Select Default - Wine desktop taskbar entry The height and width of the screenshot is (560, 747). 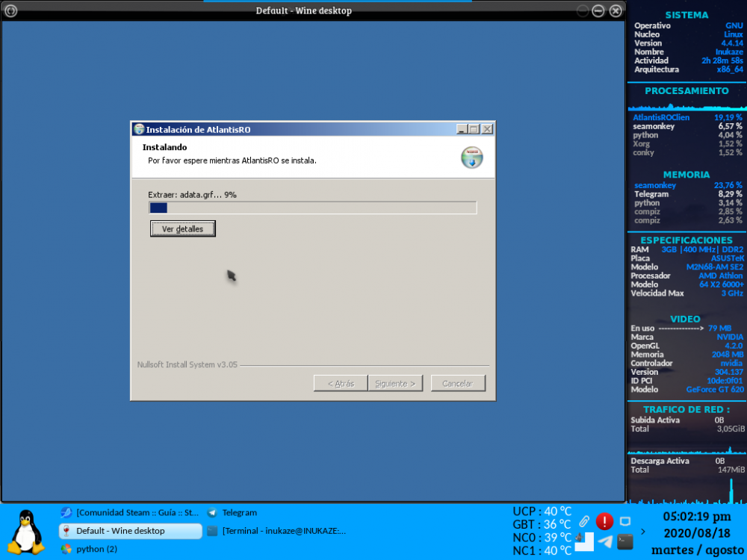click(131, 531)
